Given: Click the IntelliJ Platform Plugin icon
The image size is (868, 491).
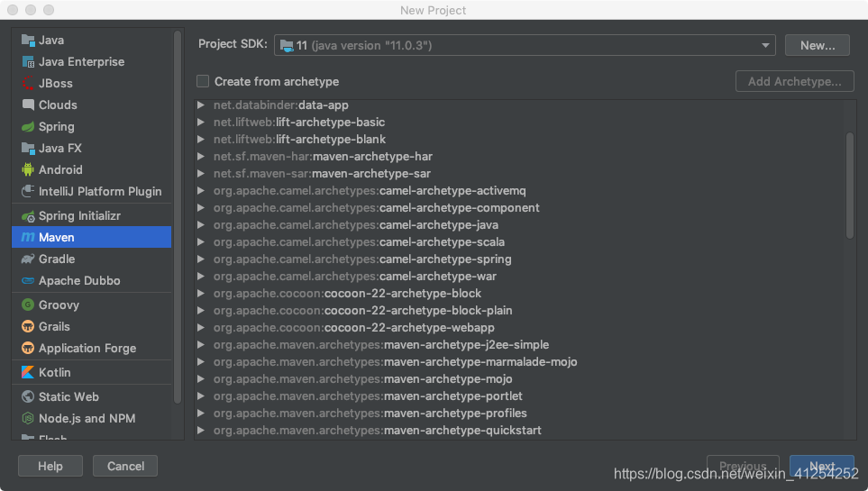Looking at the screenshot, I should tap(28, 191).
